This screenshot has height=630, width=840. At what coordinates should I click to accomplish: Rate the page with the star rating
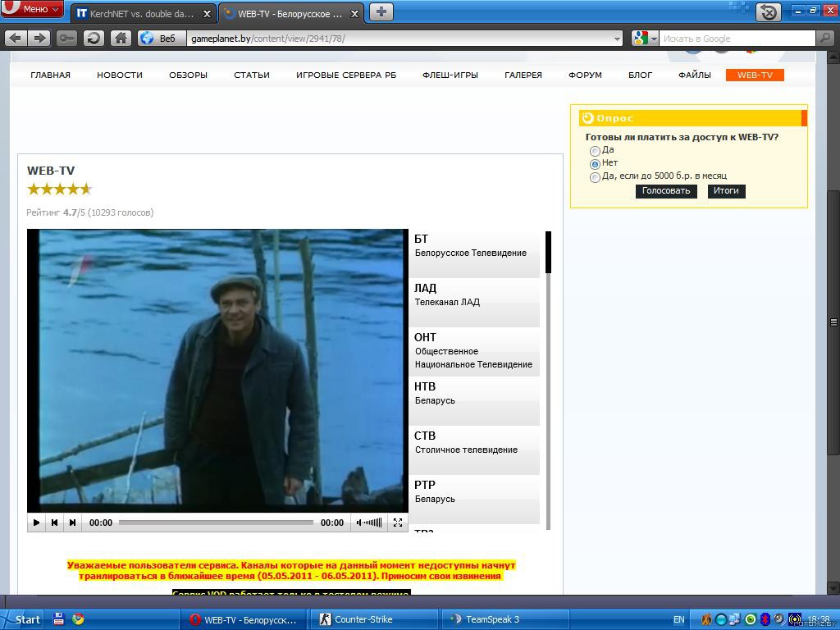click(x=59, y=189)
